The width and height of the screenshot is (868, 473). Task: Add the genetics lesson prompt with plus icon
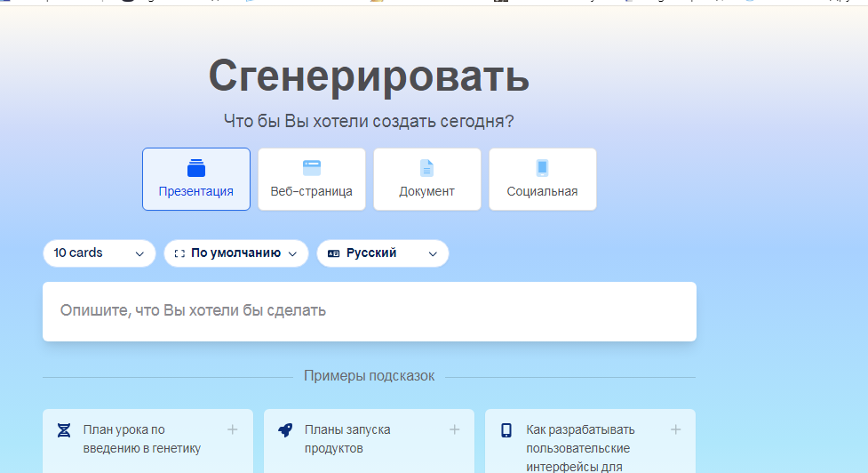(233, 429)
